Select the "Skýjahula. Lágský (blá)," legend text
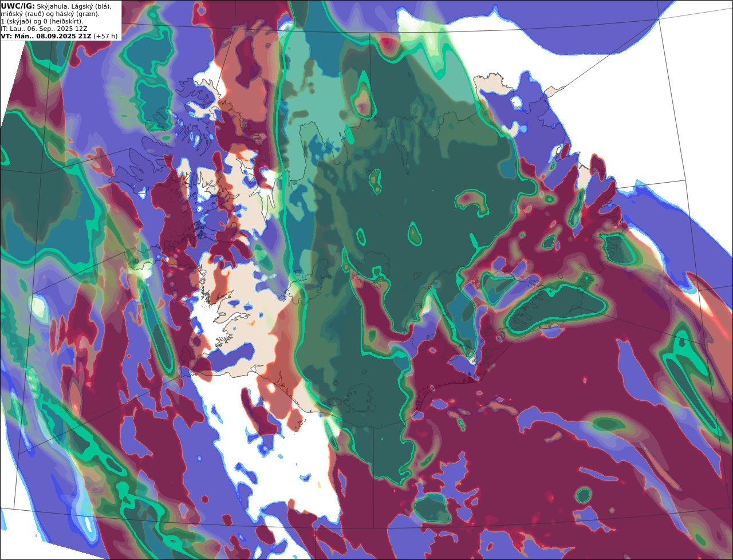 point(74,6)
